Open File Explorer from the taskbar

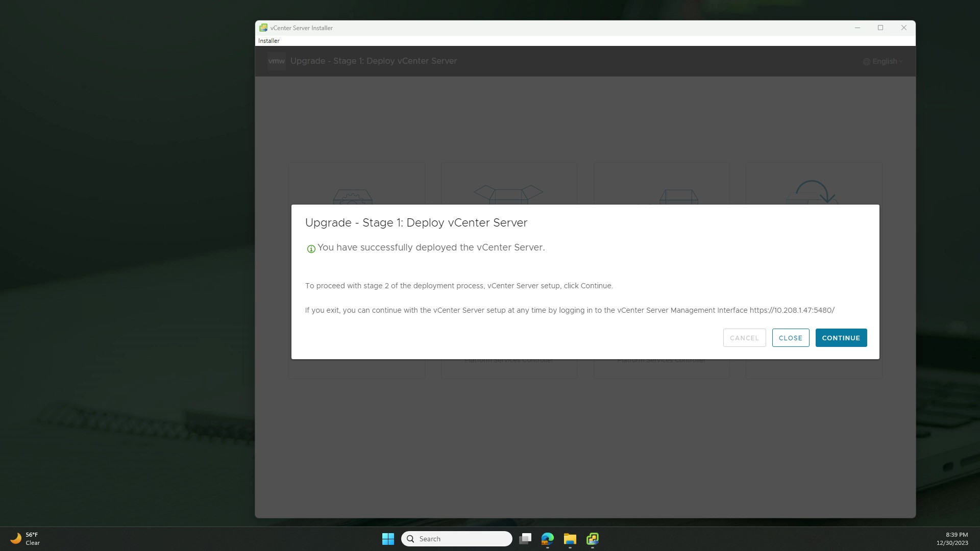[x=570, y=539]
